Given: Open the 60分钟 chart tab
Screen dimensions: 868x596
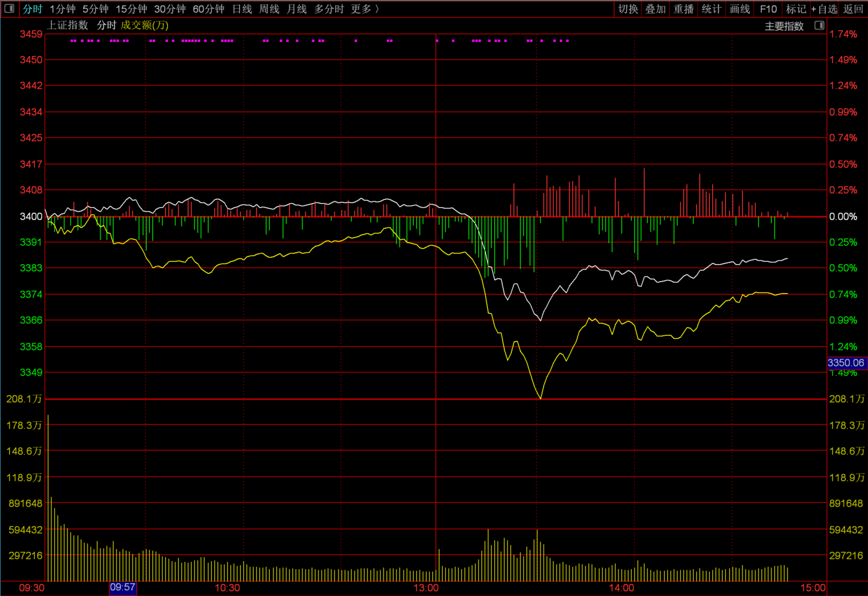Looking at the screenshot, I should pyautogui.click(x=208, y=9).
